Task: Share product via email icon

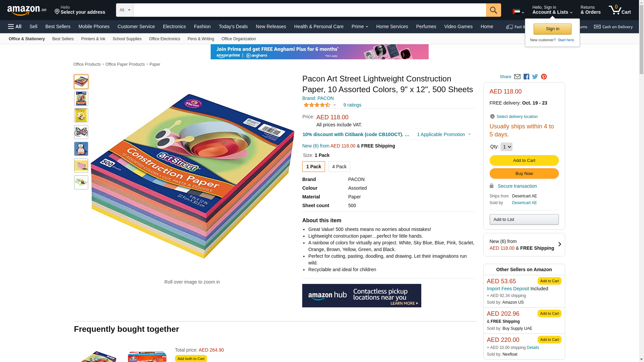Action: [x=517, y=77]
